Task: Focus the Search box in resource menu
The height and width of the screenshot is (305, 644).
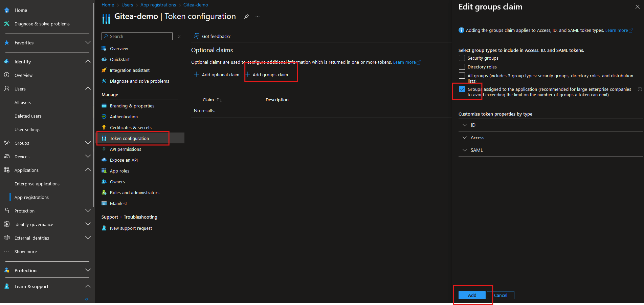Action: coord(137,36)
